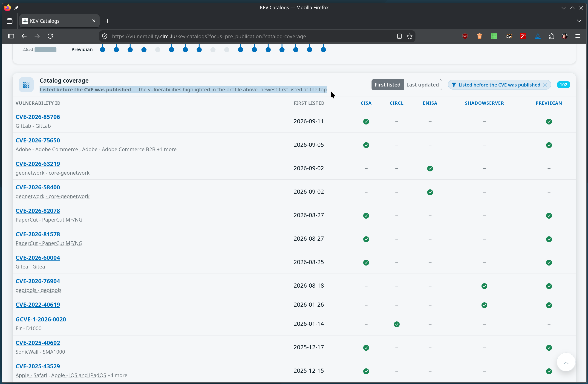Click the green square extension icon
The height and width of the screenshot is (384, 588).
tap(494, 36)
